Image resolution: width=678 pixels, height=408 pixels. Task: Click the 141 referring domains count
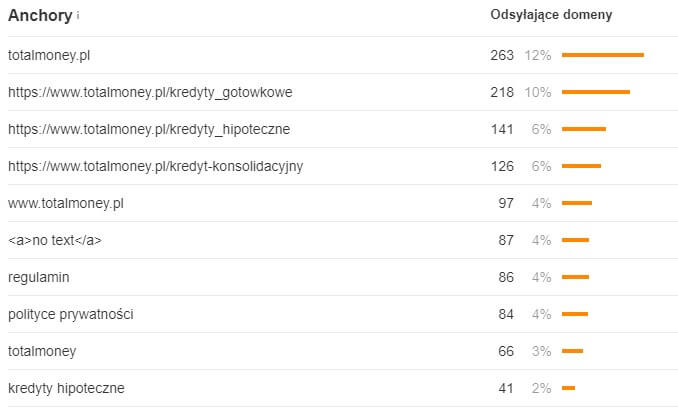pos(501,129)
